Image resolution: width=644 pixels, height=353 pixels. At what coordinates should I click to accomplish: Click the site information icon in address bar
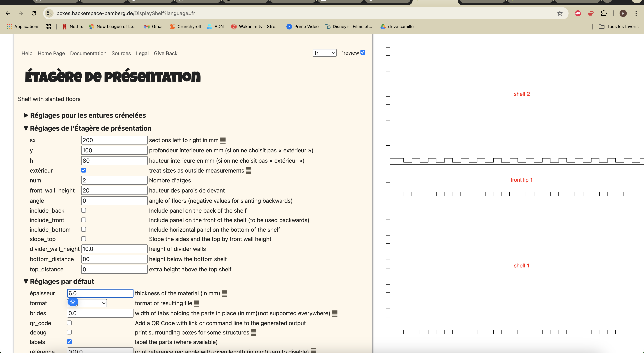pyautogui.click(x=49, y=13)
